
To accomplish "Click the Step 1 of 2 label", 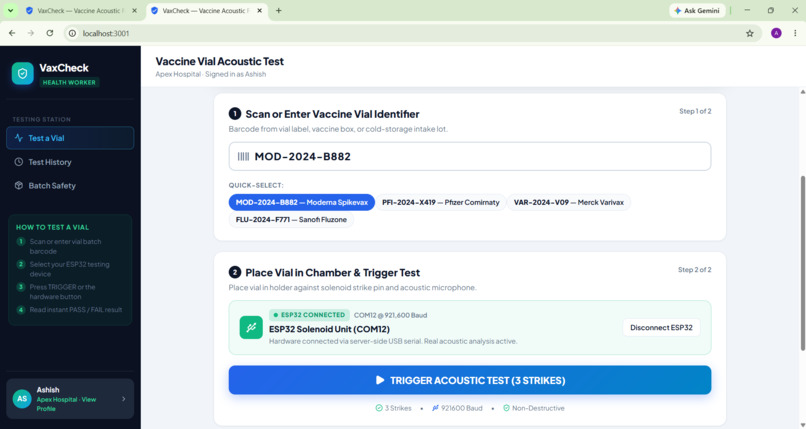I will tap(695, 111).
